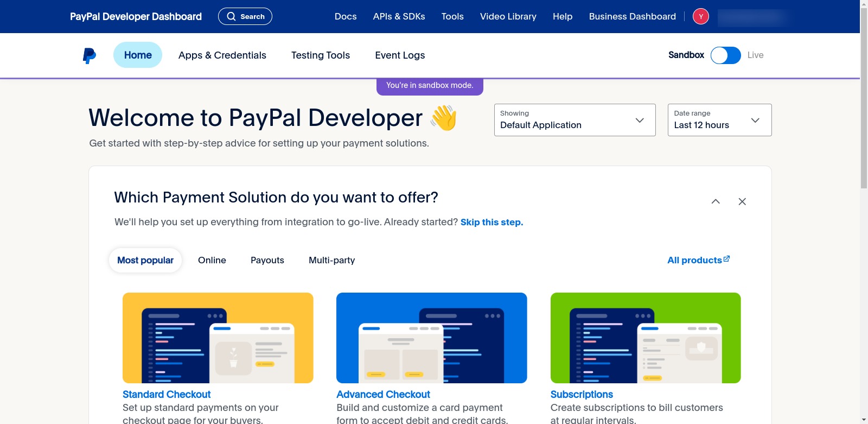The image size is (868, 424).
Task: Open the Help menu
Action: tap(563, 16)
